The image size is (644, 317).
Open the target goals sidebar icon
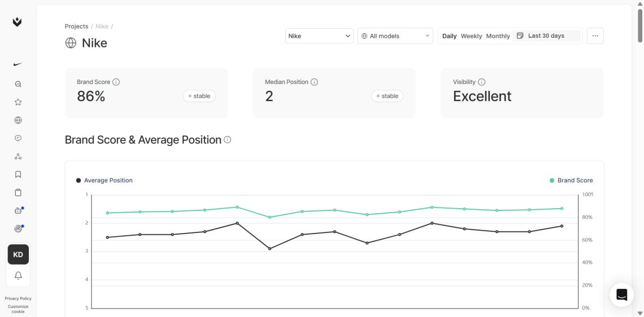(18, 228)
